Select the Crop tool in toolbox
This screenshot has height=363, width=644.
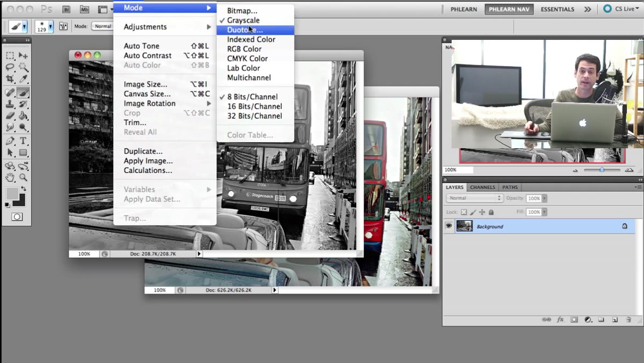[x=10, y=79]
